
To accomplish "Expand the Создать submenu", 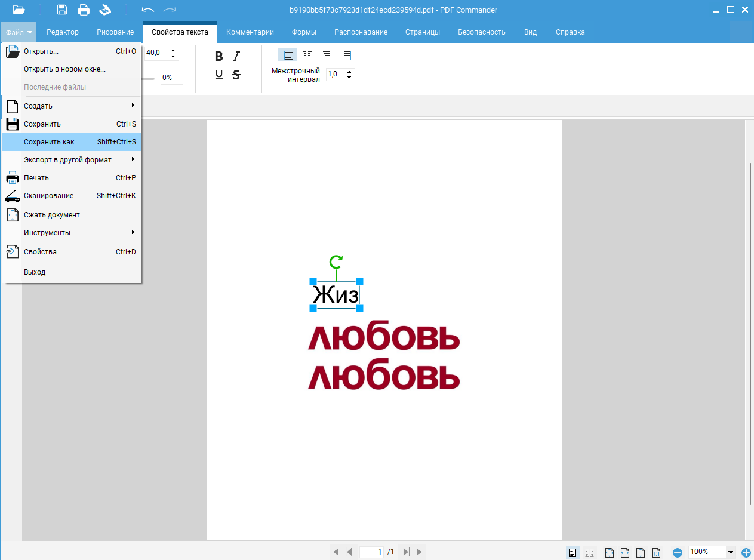I will pyautogui.click(x=72, y=106).
